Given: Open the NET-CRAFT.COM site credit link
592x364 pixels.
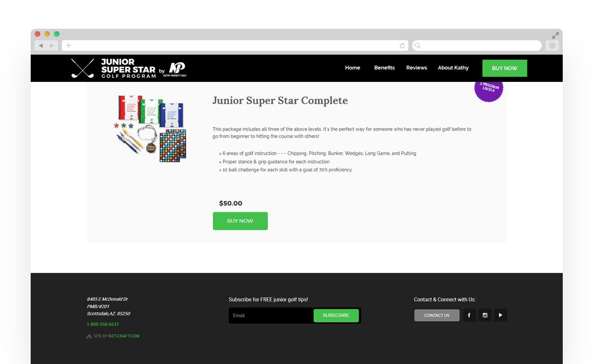Looking at the screenshot, I should [124, 336].
